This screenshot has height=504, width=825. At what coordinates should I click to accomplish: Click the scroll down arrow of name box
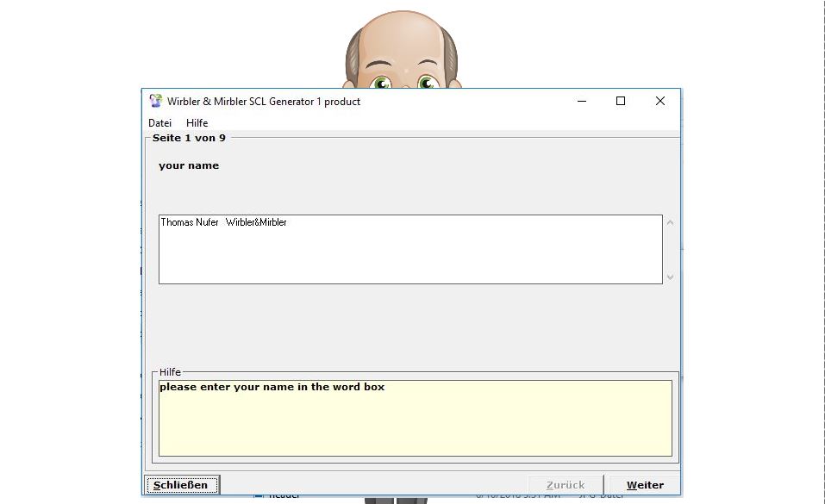(x=670, y=277)
